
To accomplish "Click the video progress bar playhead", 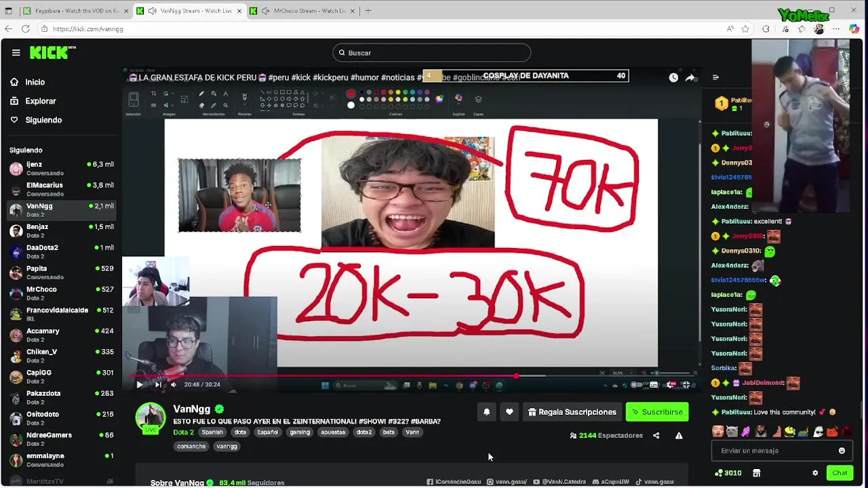I will click(516, 375).
